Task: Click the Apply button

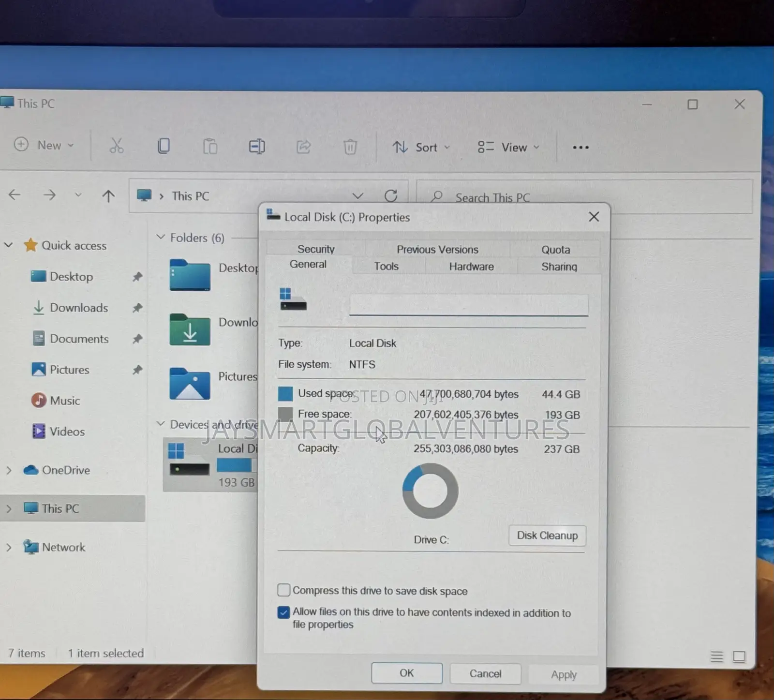Action: [x=564, y=674]
